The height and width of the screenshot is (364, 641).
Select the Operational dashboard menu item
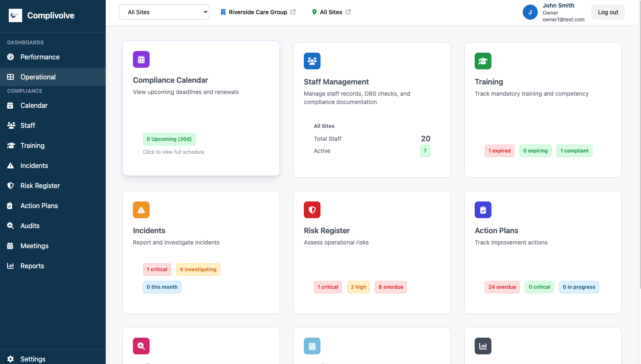(38, 77)
